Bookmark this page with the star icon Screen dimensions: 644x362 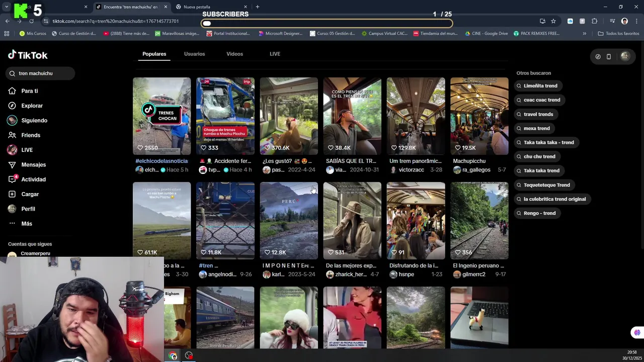click(x=553, y=21)
